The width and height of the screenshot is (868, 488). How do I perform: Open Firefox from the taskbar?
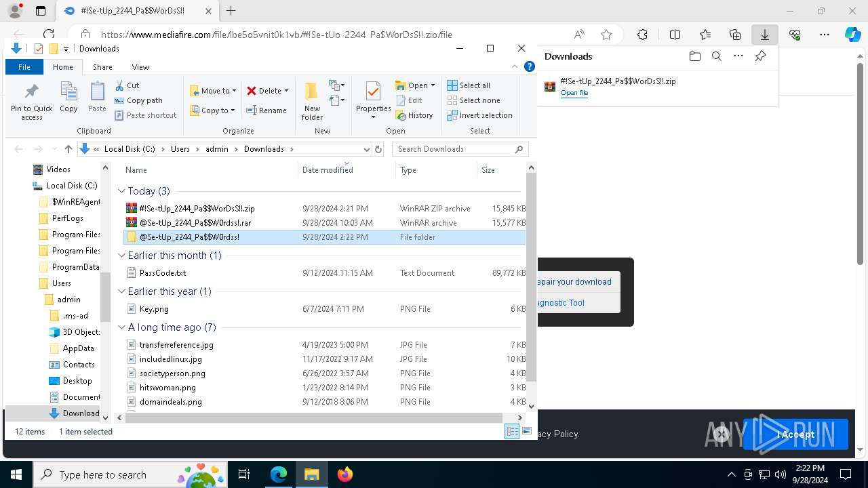(345, 474)
